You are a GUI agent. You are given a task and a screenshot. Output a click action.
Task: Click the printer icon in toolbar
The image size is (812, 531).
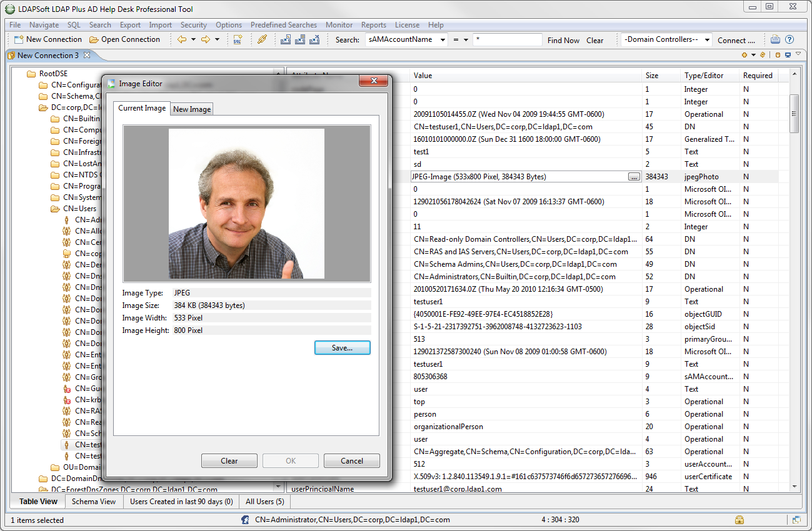click(775, 39)
